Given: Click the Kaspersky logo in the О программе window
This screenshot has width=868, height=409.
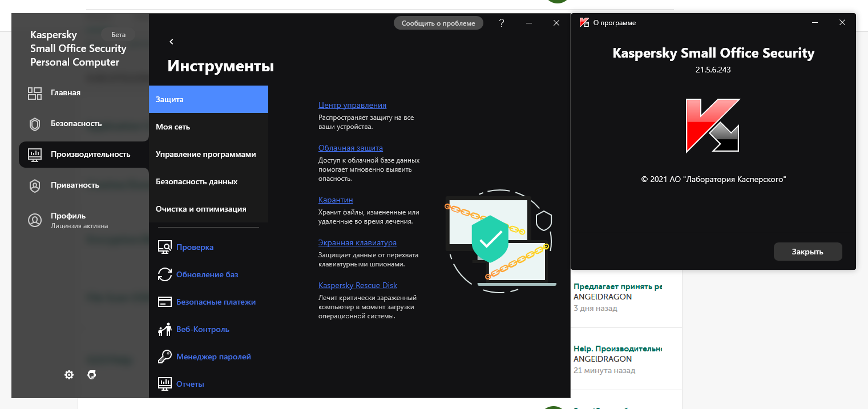Looking at the screenshot, I should pyautogui.click(x=713, y=125).
